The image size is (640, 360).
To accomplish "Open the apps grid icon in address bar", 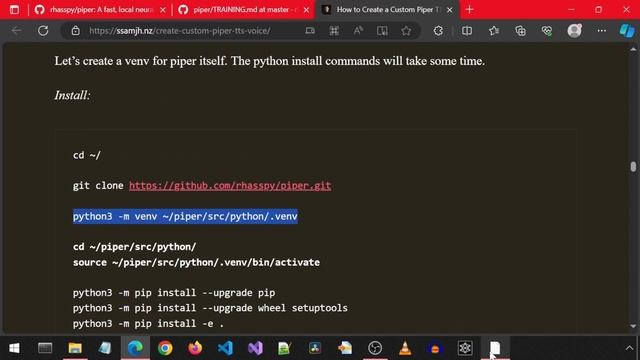I will (x=334, y=31).
